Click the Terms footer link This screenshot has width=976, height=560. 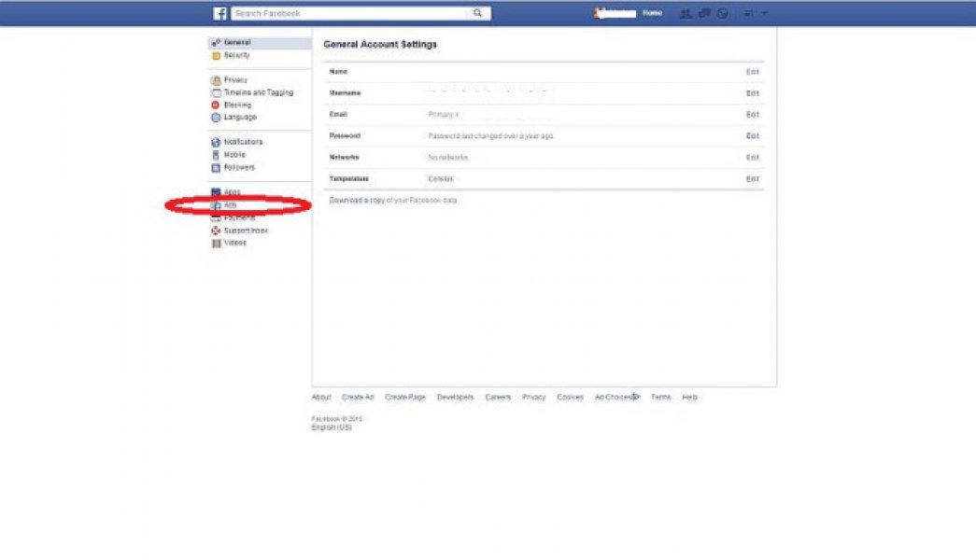[x=661, y=397]
